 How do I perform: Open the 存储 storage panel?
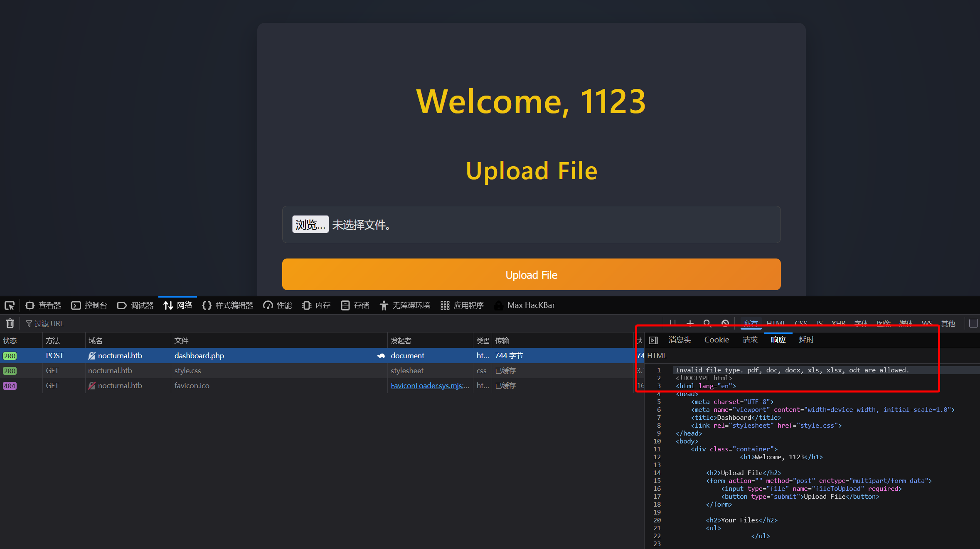click(355, 305)
